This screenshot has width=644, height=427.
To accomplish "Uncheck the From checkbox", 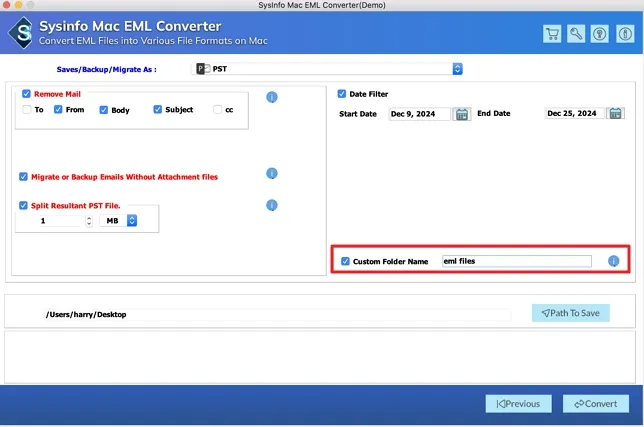I will (x=58, y=110).
